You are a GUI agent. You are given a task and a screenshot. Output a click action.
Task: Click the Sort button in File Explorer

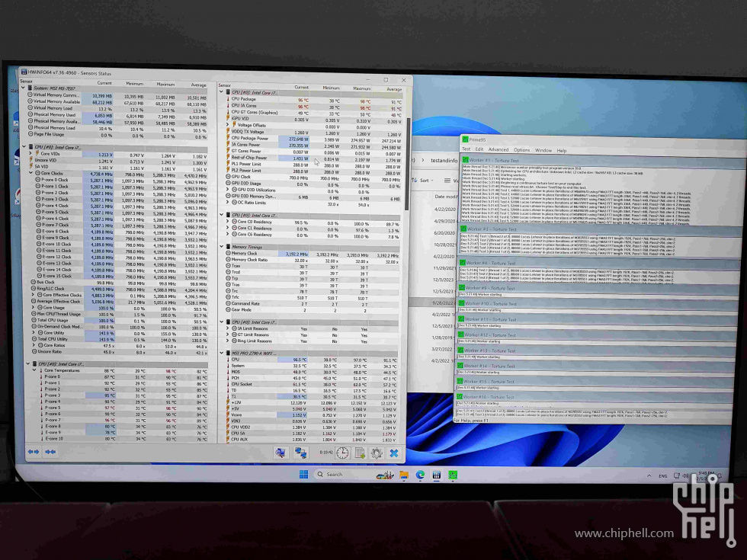[x=423, y=181]
